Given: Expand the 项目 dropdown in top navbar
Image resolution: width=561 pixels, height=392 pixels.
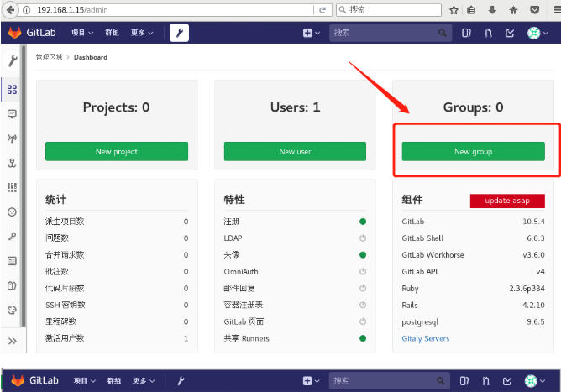Looking at the screenshot, I should [82, 33].
